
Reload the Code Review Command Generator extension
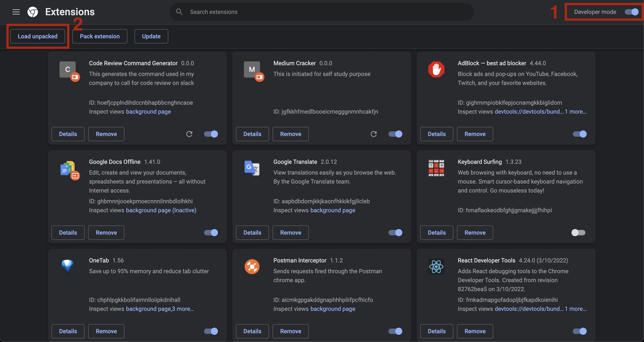tap(189, 134)
